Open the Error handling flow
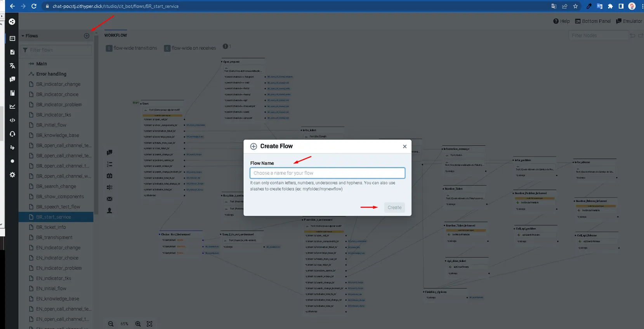644x329 pixels. [x=51, y=74]
